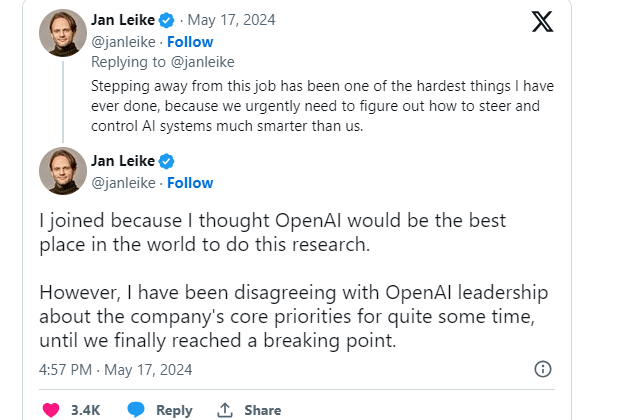Click the heart like icon
The width and height of the screenshot is (624, 420).
pyautogui.click(x=53, y=410)
